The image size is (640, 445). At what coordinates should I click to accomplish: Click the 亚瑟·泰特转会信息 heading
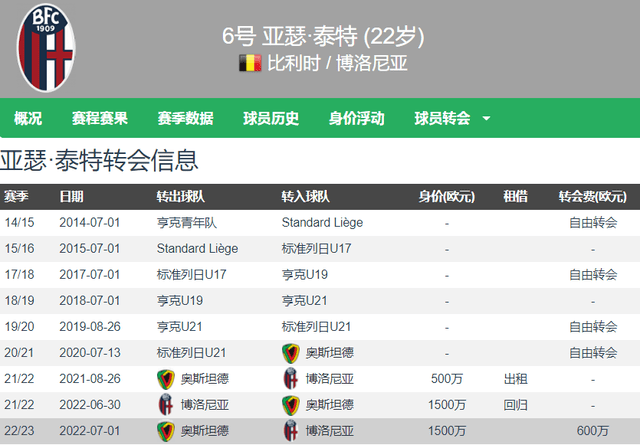point(99,160)
